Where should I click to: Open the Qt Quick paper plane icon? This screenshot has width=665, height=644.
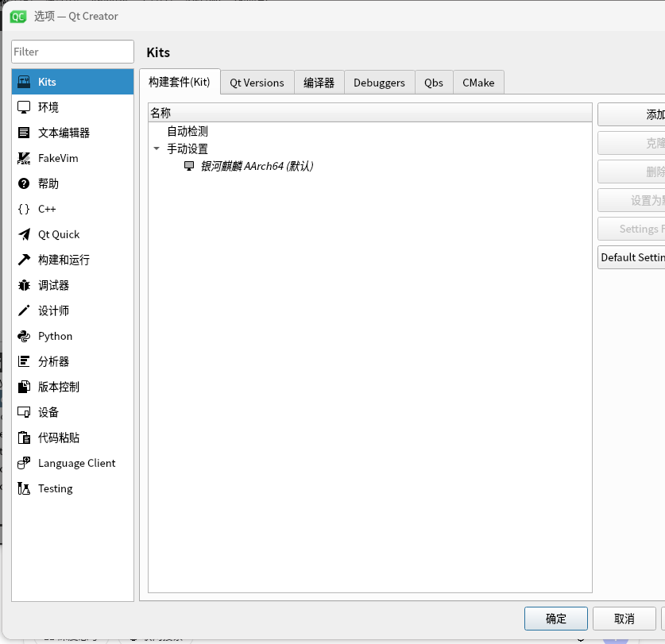click(24, 234)
